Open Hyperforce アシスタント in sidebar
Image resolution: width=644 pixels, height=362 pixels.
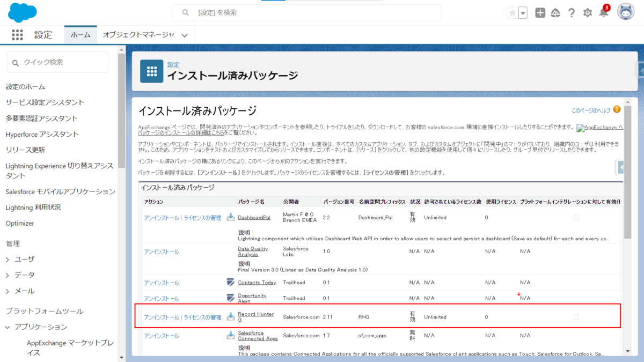[42, 134]
